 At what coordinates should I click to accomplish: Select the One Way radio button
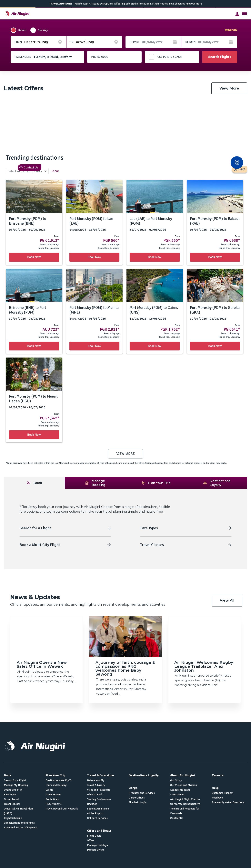point(33,30)
